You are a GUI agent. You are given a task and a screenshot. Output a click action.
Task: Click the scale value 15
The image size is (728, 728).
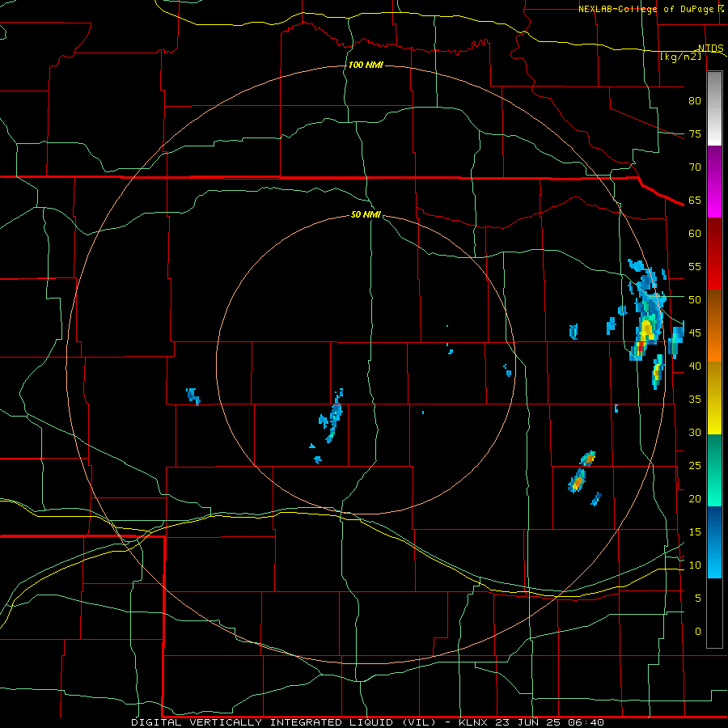tap(695, 531)
